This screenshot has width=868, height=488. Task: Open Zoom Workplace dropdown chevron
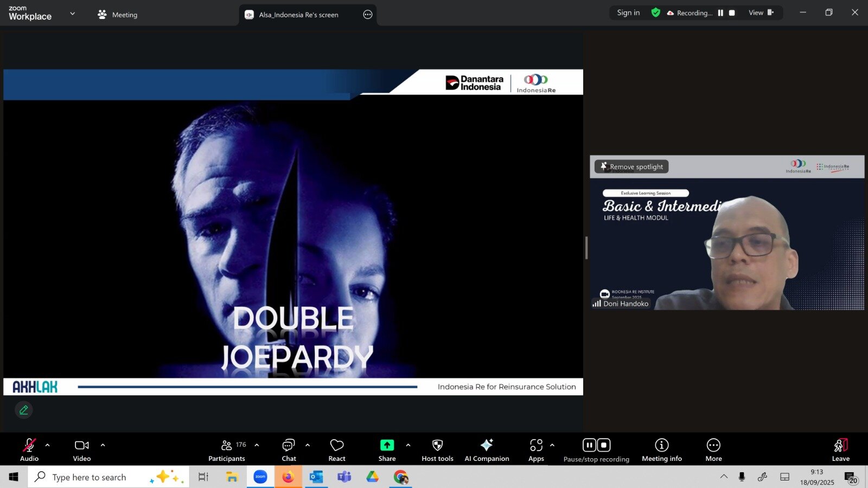click(x=73, y=14)
